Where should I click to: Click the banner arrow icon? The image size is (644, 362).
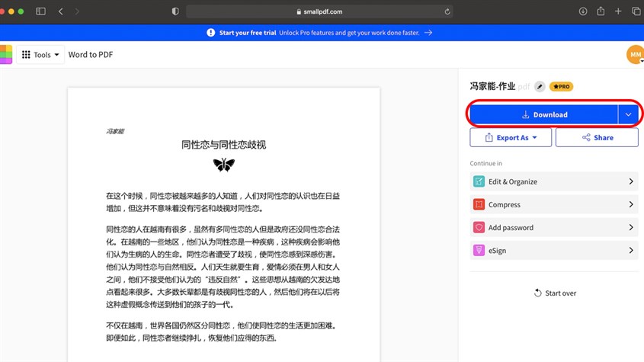428,33
